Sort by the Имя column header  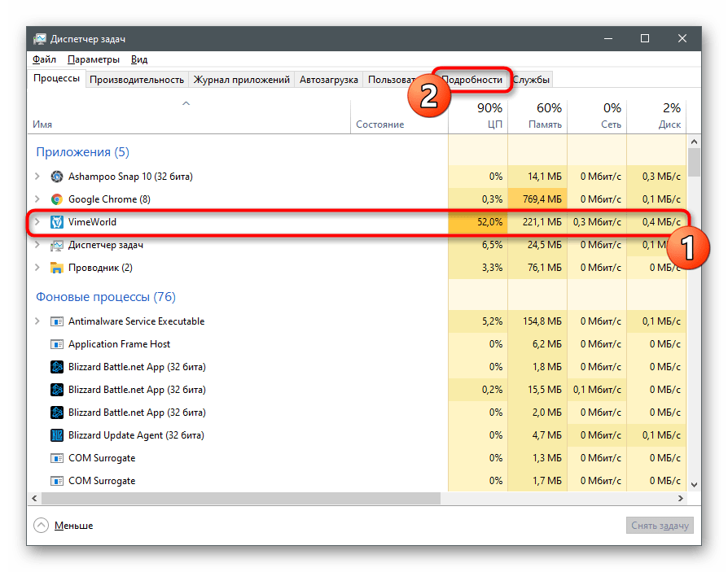pyautogui.click(x=189, y=116)
